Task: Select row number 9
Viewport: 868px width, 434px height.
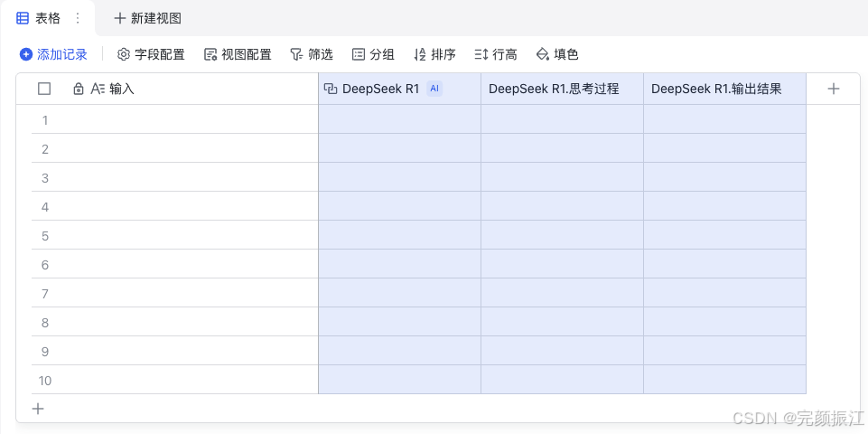Action: [x=45, y=351]
